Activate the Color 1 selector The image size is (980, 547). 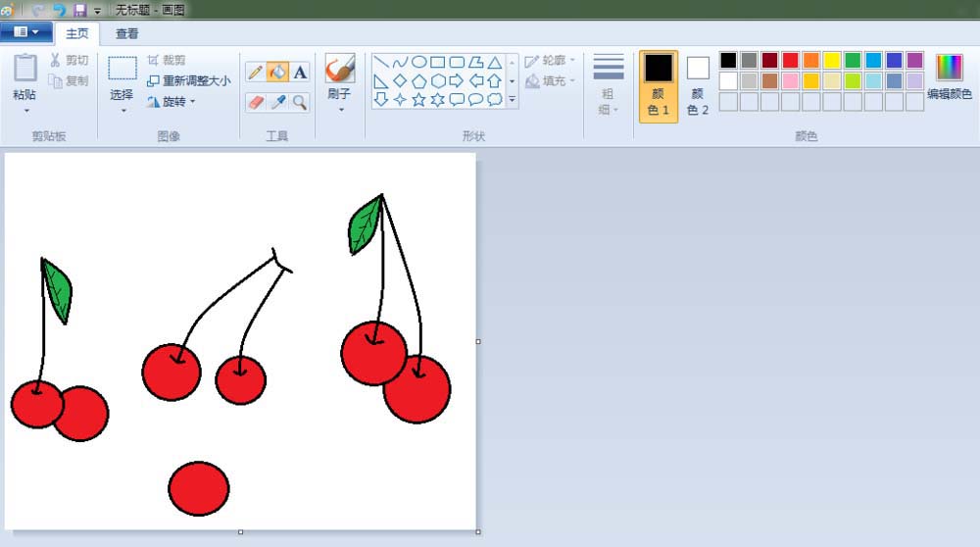[x=659, y=86]
